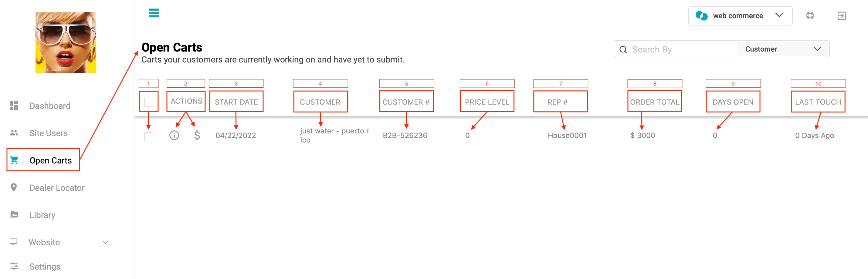Image resolution: width=868 pixels, height=279 pixels.
Task: Click the Dashboard grid icon
Action: click(14, 106)
